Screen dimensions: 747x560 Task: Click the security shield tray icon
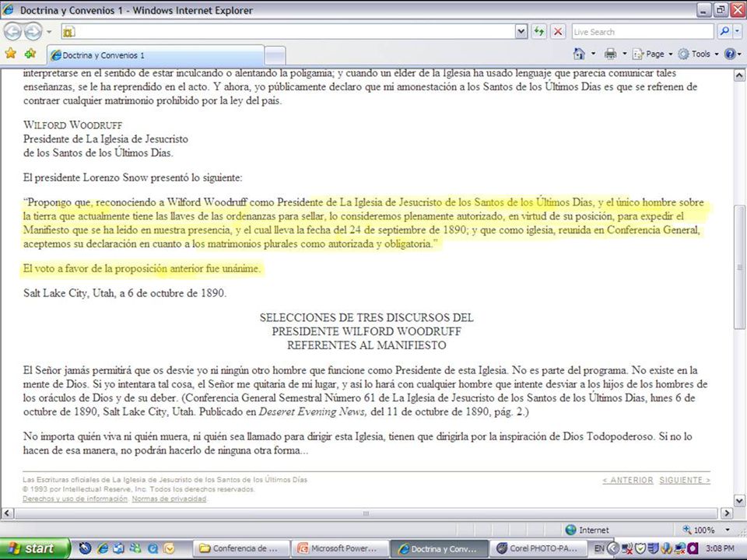click(x=640, y=548)
